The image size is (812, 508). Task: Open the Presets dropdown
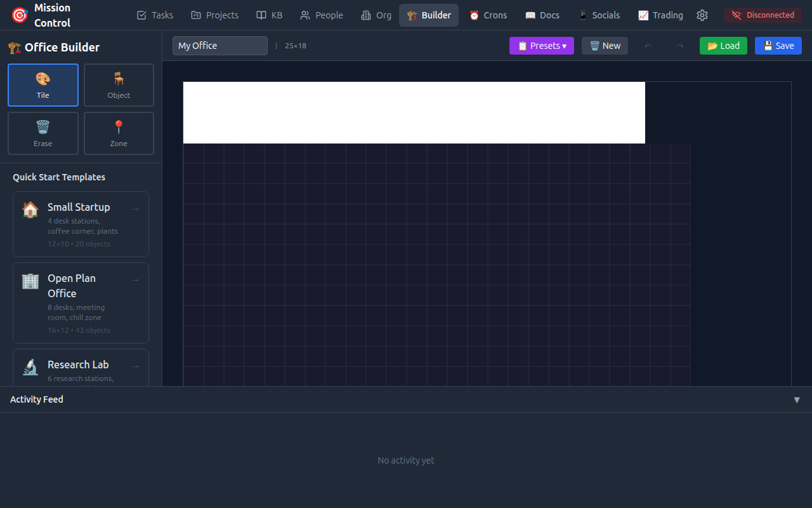tap(541, 46)
